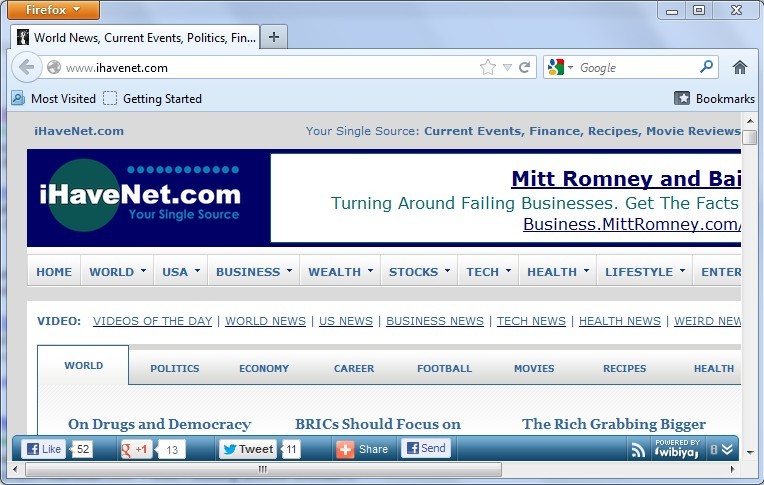This screenshot has width=764, height=485.
Task: Open US NEWS video link
Action: pyautogui.click(x=345, y=321)
